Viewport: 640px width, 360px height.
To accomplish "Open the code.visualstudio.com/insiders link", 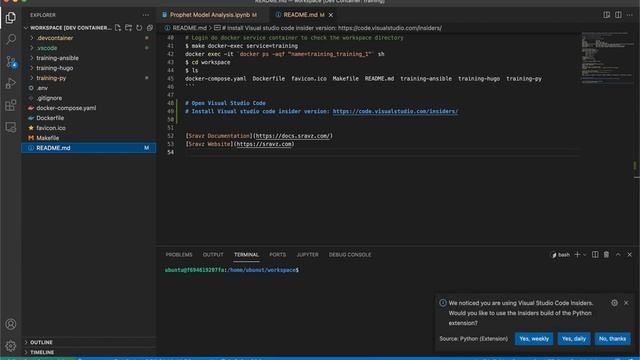I will [395, 111].
